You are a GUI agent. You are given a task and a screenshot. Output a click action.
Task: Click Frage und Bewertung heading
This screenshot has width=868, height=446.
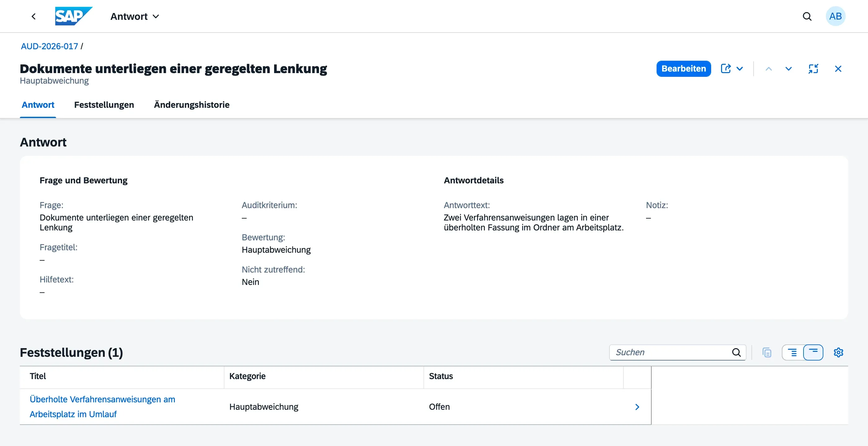(84, 180)
